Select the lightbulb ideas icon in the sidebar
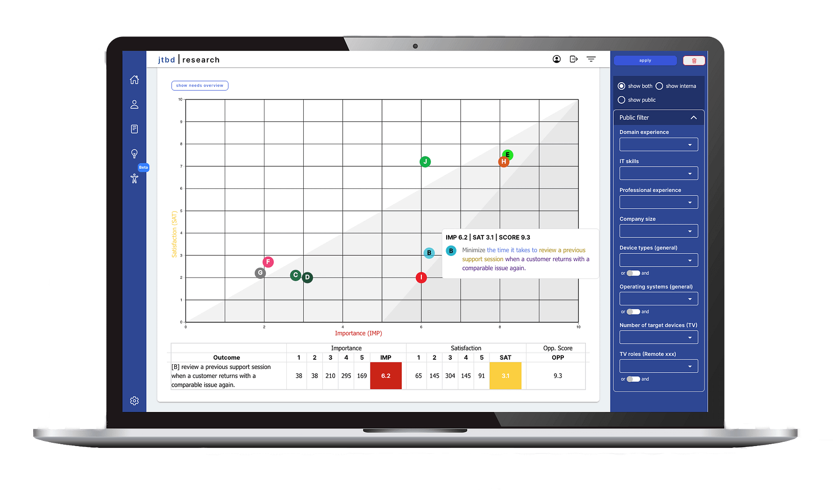Viewport: 833px width, 504px height. click(135, 153)
